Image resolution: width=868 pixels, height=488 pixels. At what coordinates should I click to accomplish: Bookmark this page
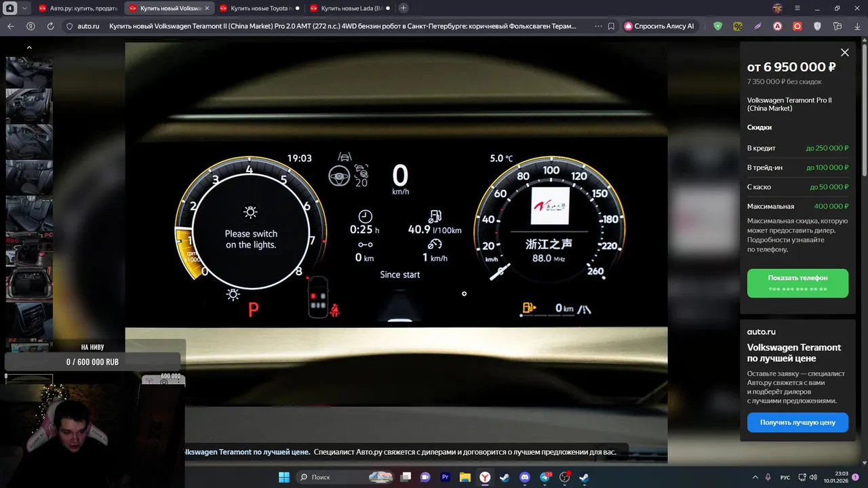611,26
